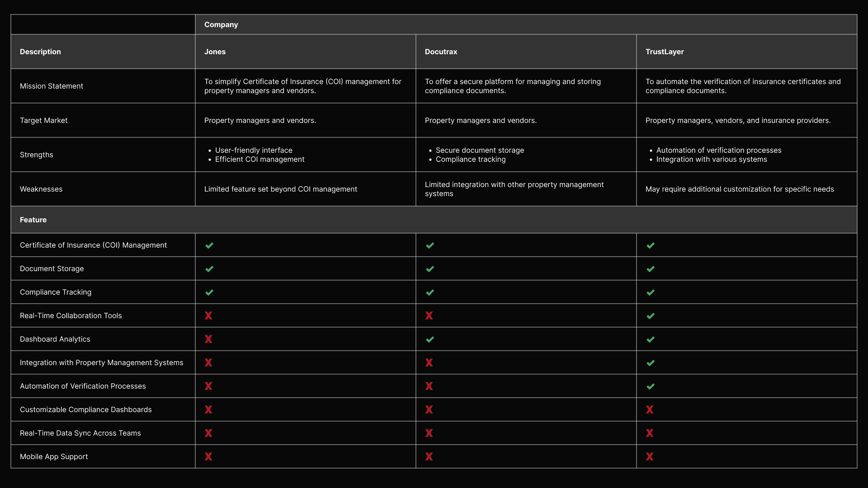The height and width of the screenshot is (488, 868).
Task: Select Docutrax X for Mobile App Support
Action: pos(429,456)
